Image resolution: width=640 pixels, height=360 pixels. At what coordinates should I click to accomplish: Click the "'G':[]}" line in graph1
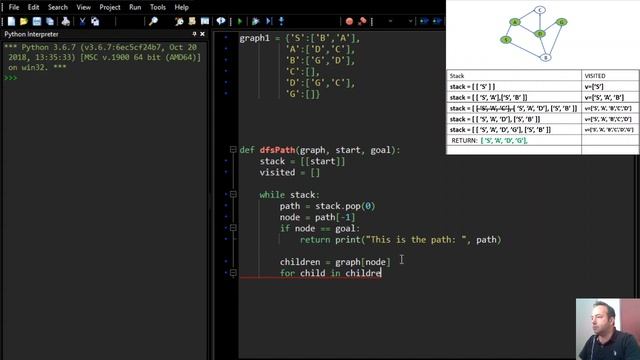coord(302,94)
